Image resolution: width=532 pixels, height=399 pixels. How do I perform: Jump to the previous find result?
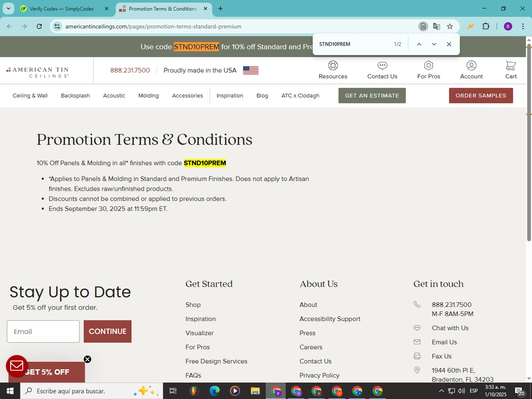click(419, 44)
